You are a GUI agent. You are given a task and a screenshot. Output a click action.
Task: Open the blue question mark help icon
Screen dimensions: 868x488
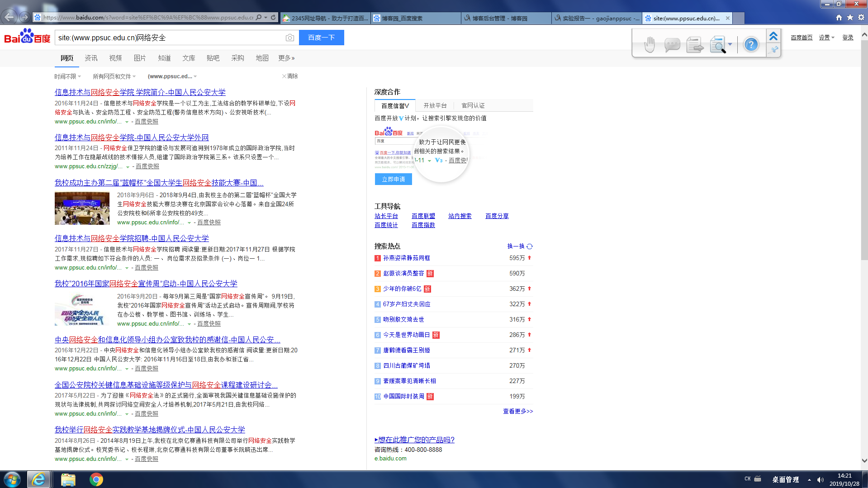click(x=751, y=45)
